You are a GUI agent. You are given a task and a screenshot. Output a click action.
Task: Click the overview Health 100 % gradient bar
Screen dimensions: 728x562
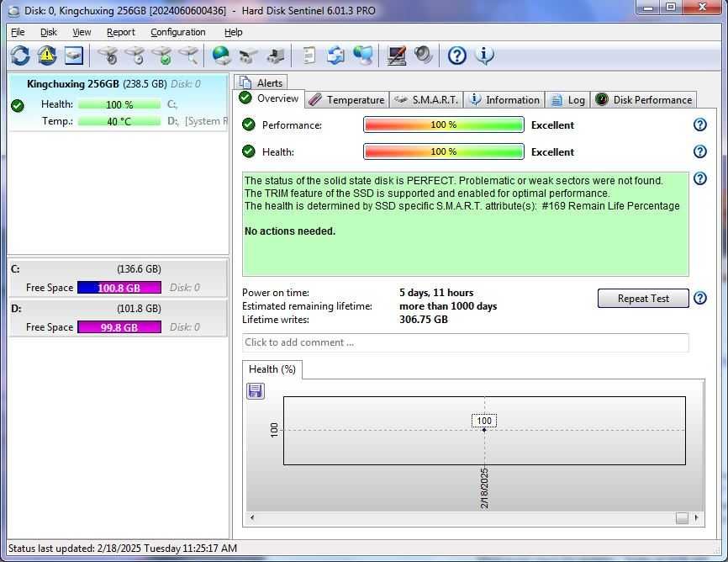point(444,151)
